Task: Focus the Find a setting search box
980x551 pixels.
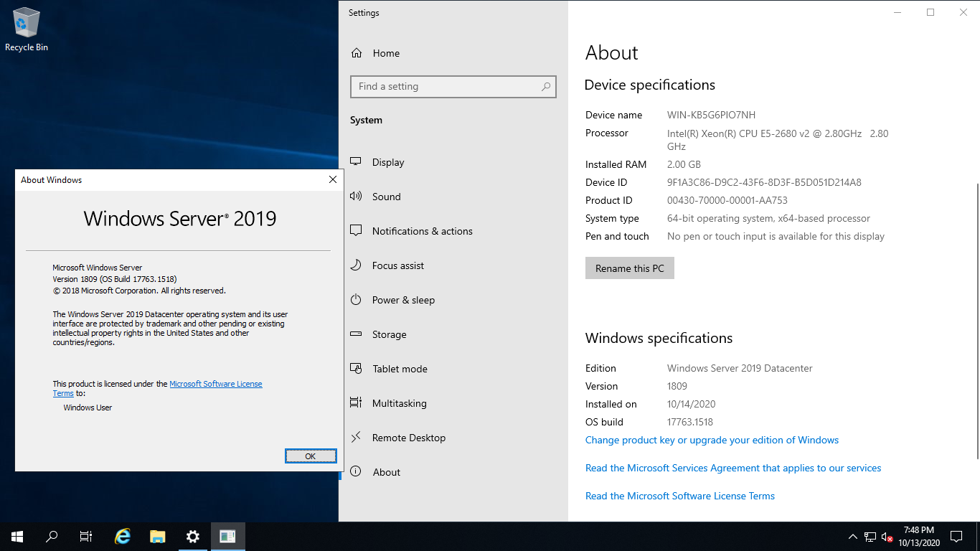Action: pos(453,86)
